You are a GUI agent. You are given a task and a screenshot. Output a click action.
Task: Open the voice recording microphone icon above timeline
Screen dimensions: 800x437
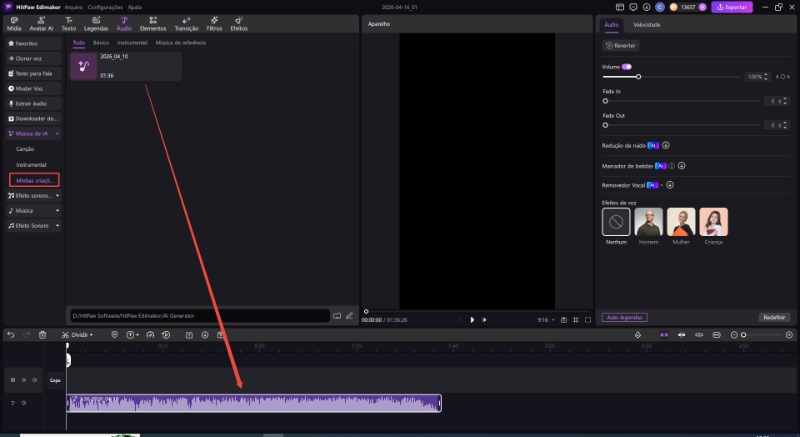(638, 335)
